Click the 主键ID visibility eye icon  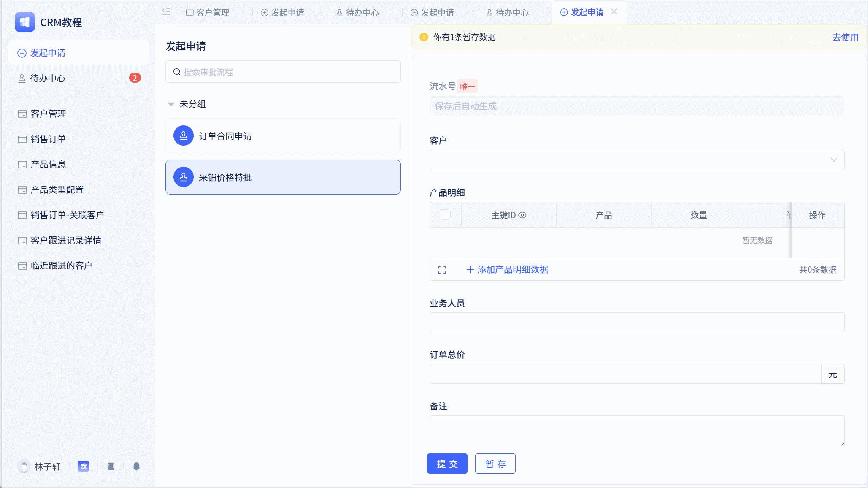[x=523, y=215]
